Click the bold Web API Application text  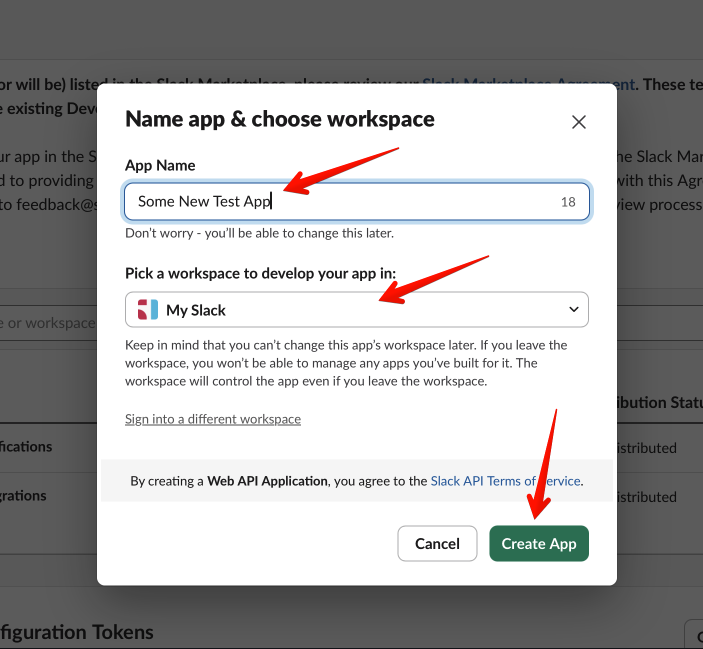click(x=267, y=481)
